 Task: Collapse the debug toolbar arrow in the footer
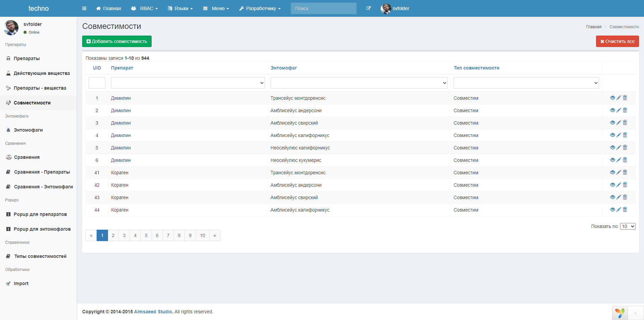pos(635,313)
